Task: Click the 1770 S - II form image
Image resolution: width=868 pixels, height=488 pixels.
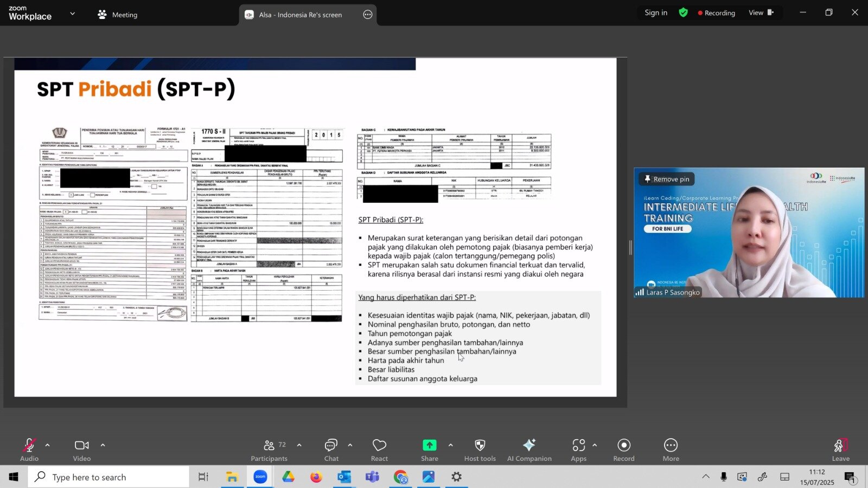Action: coord(267,225)
